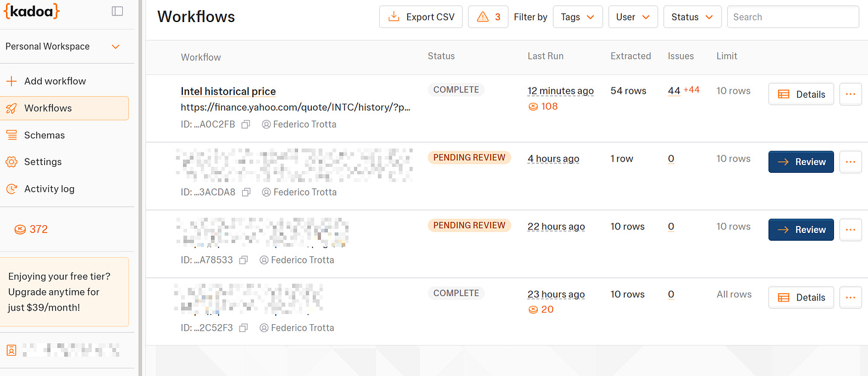Open the Tags filter dropdown

tap(577, 17)
